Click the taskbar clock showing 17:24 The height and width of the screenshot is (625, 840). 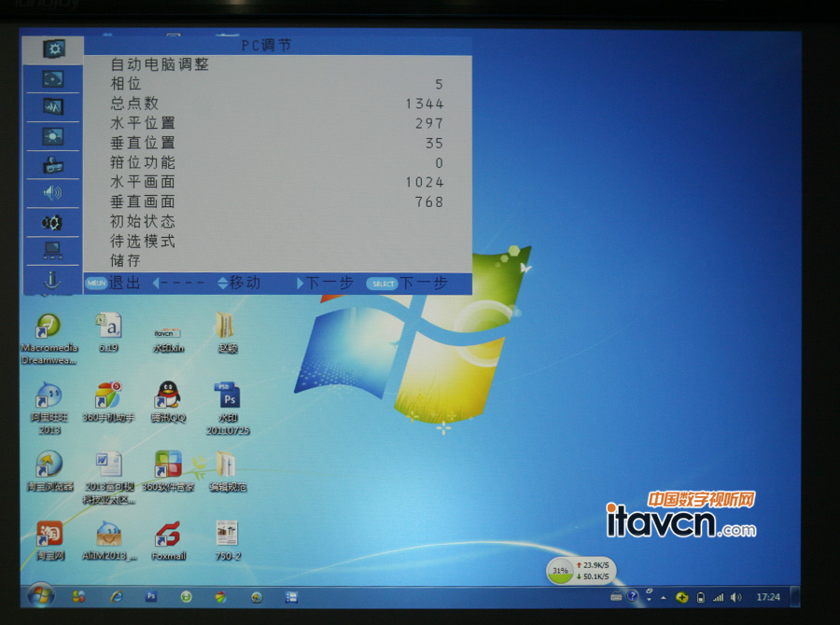(x=768, y=597)
